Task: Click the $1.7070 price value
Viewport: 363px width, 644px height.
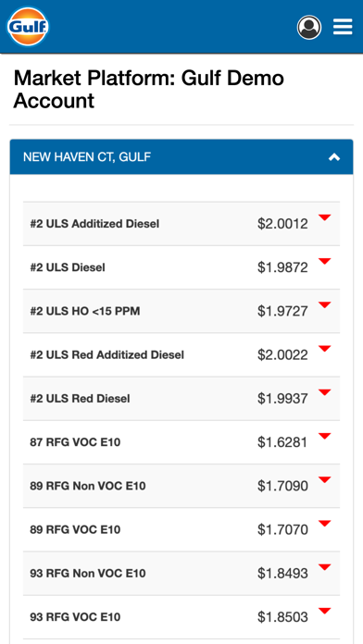Action: pos(282,529)
